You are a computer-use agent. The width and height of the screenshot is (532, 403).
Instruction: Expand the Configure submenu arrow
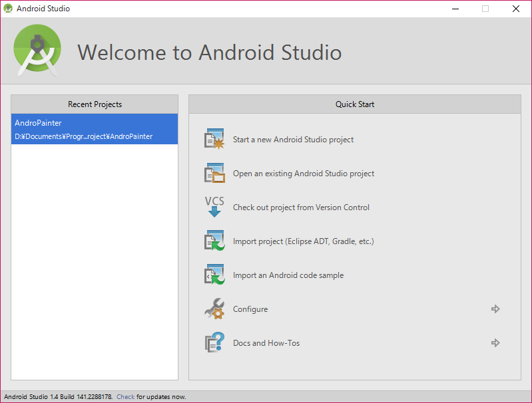point(495,309)
